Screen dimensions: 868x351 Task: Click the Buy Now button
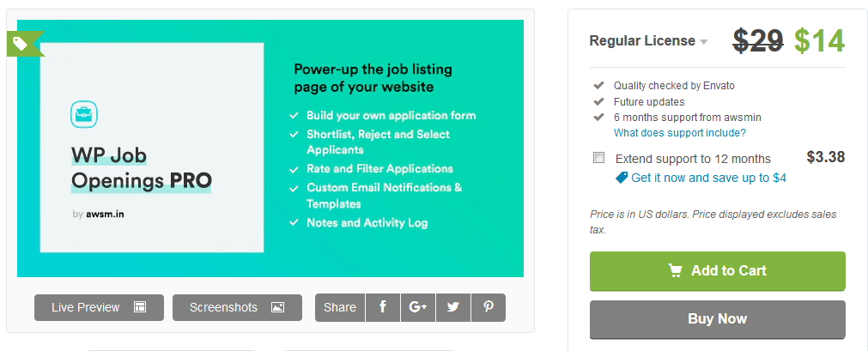[717, 319]
